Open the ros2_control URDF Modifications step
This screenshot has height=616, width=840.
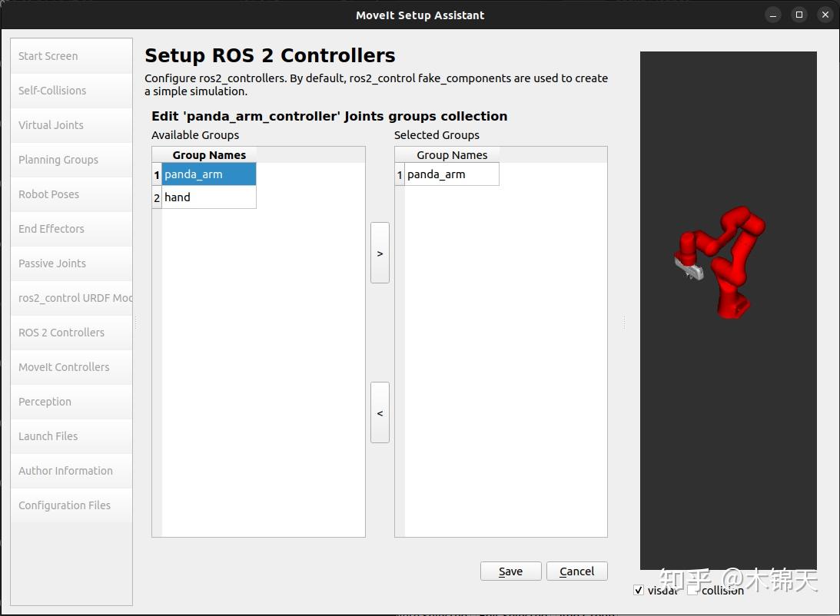[71, 297]
